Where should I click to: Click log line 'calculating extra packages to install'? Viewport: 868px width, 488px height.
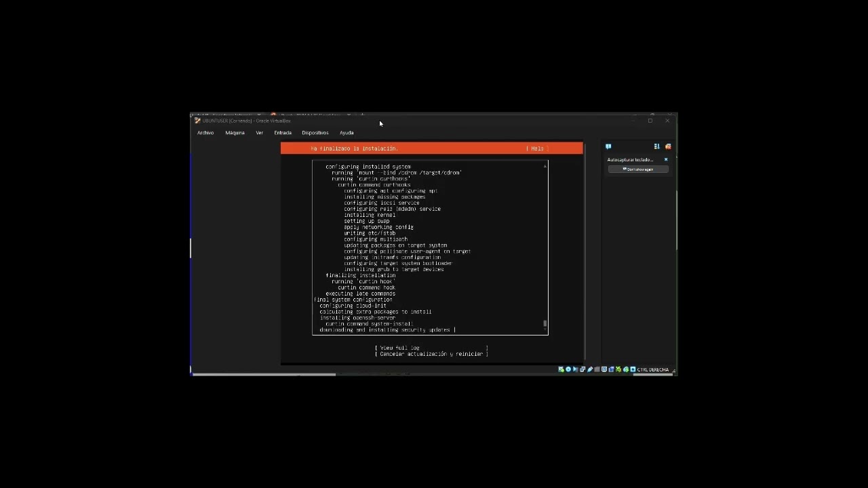coord(376,312)
